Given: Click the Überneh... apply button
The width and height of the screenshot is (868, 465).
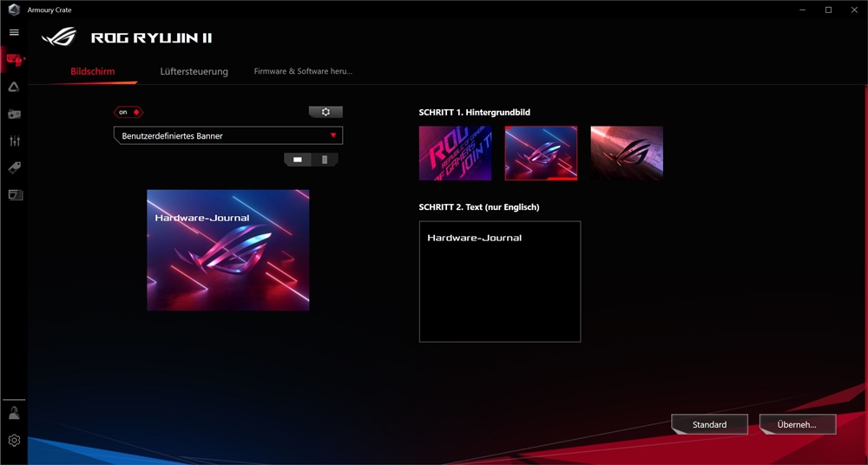Looking at the screenshot, I should tap(797, 424).
